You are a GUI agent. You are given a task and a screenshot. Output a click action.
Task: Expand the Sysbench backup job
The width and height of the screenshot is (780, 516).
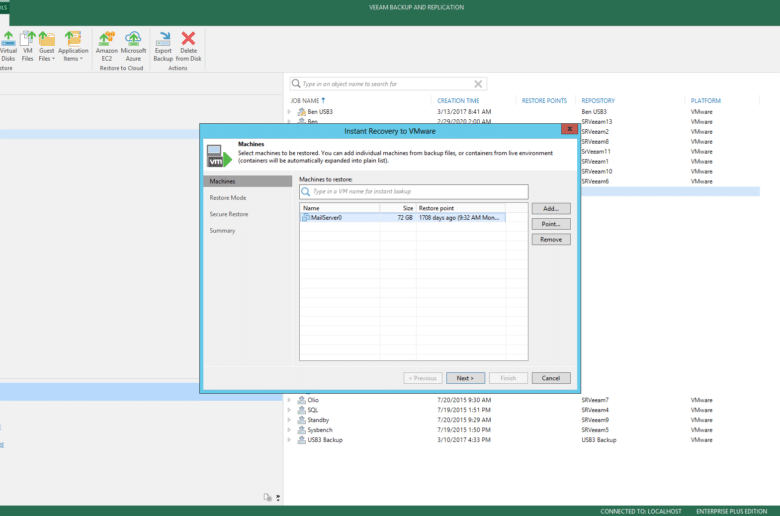[x=289, y=430]
